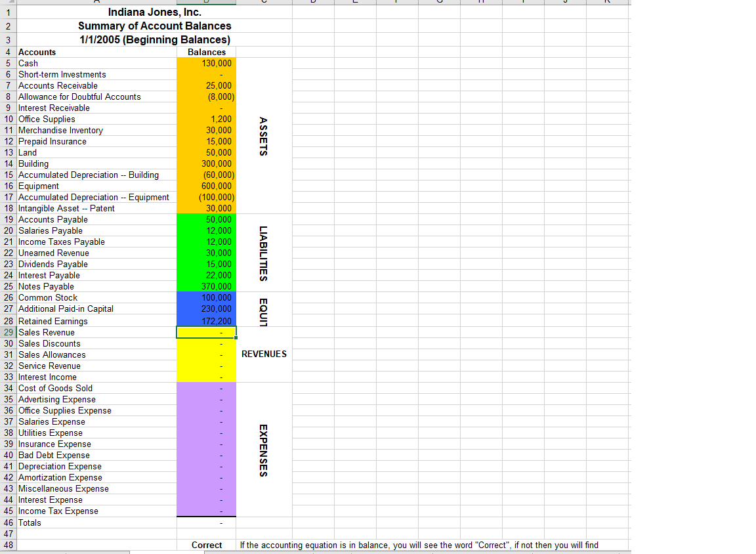Select the Equipment balance cell showing 600,000
The width and height of the screenshot is (756, 554).
tap(205, 186)
